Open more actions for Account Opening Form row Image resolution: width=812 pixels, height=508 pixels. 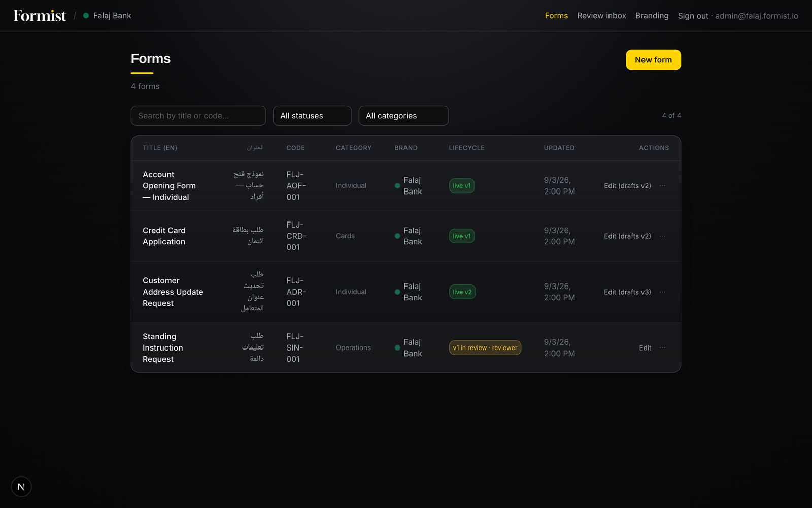(662, 186)
